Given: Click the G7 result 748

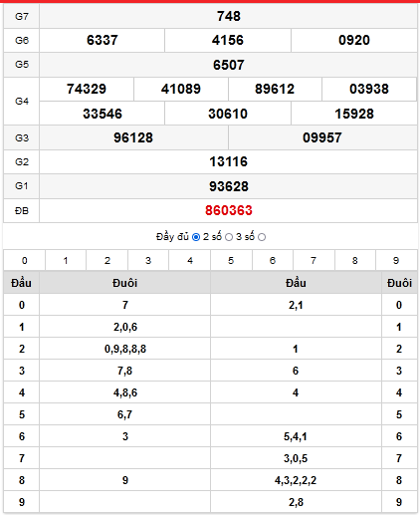Looking at the screenshot, I should (x=229, y=16).
